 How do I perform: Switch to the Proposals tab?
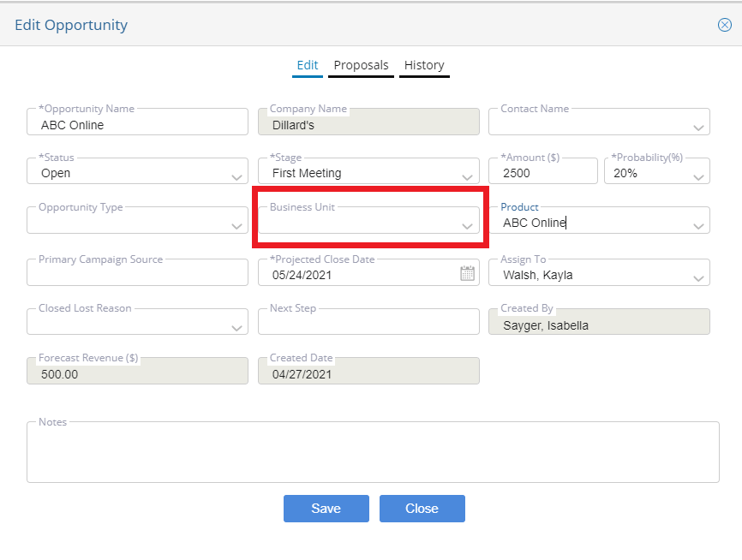click(x=361, y=65)
